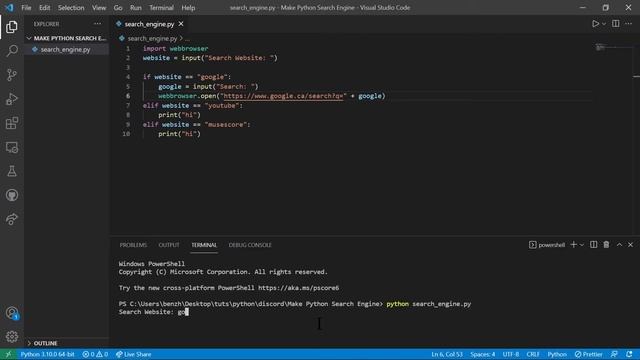
Task: Create a new terminal with plus icon
Action: [x=573, y=244]
